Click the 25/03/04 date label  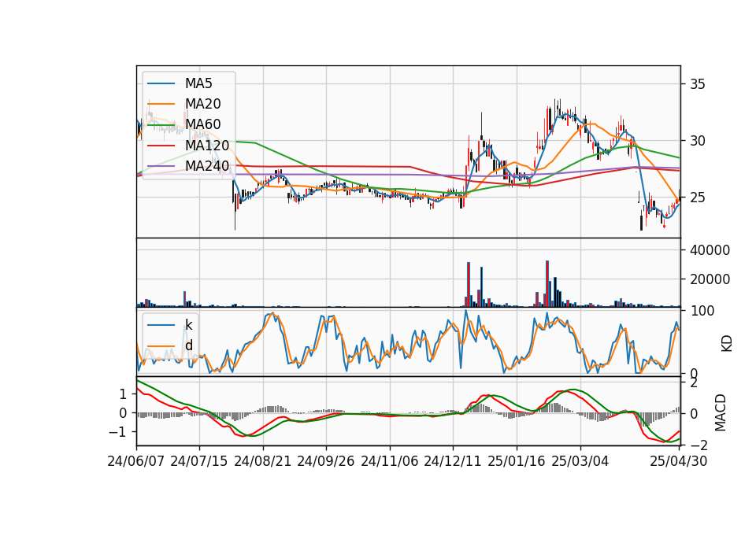[x=580, y=461]
